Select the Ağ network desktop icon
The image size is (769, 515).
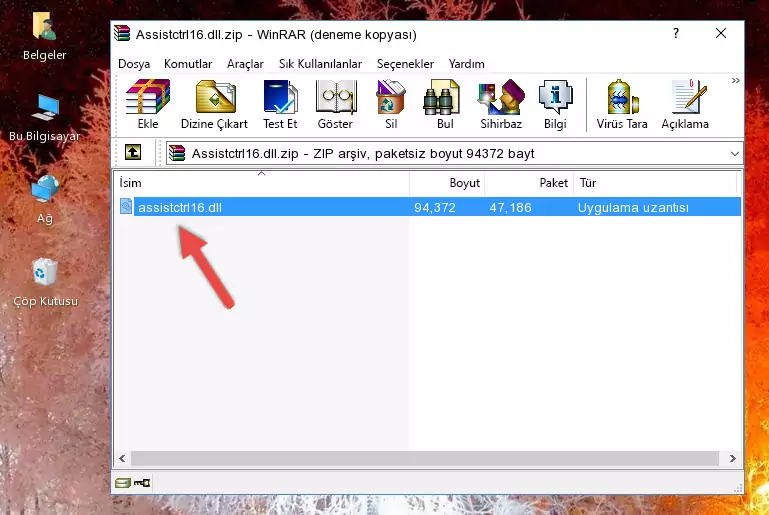[45, 199]
